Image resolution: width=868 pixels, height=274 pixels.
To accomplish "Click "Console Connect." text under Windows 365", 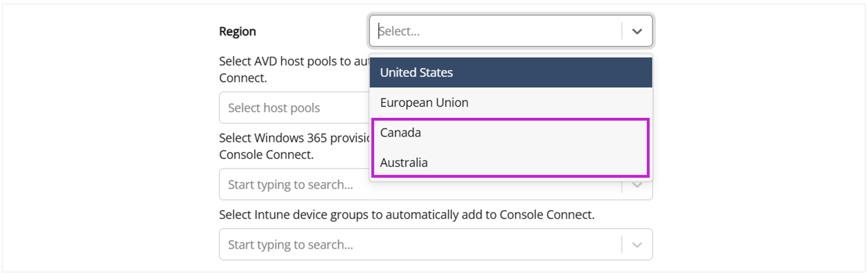I will pos(266,155).
